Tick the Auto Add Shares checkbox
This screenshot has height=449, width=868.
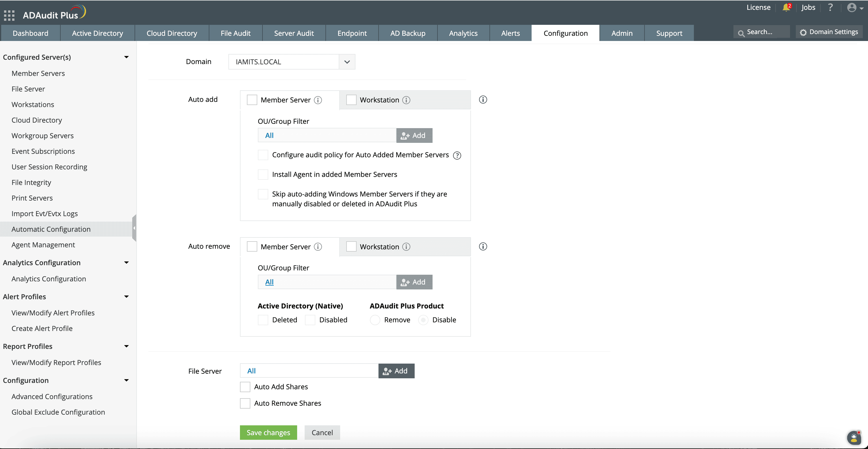pyautogui.click(x=245, y=387)
